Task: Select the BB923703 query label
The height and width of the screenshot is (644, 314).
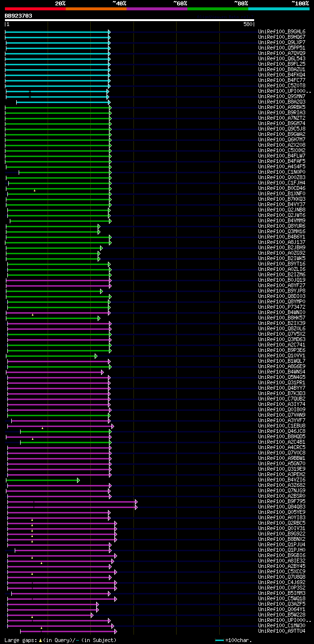Action: tap(19, 16)
